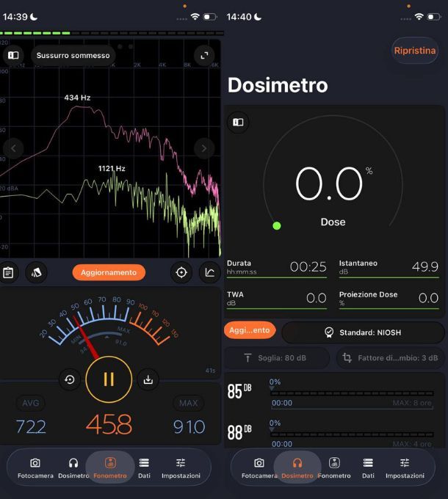
Task: Tap the 88 DB level label
Action: 239,432
